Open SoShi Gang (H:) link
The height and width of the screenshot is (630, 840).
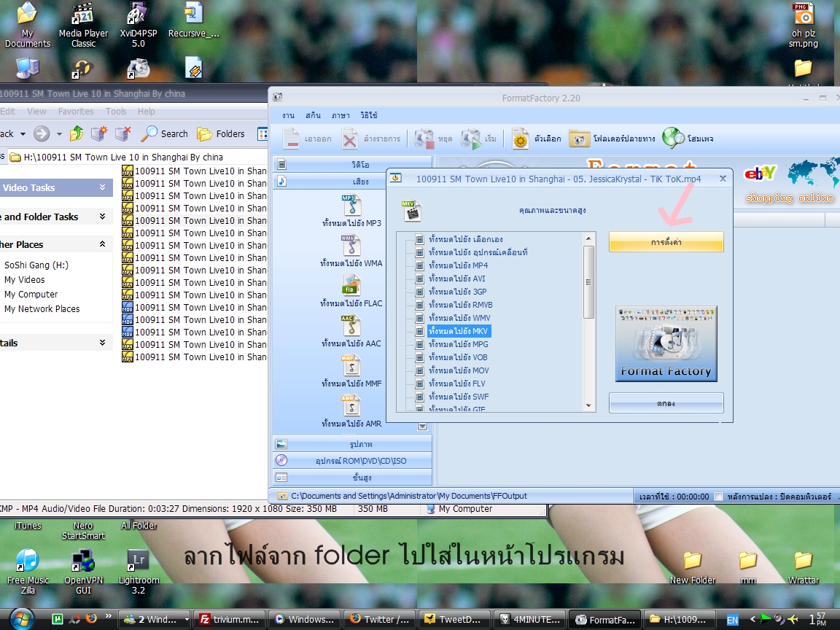36,265
